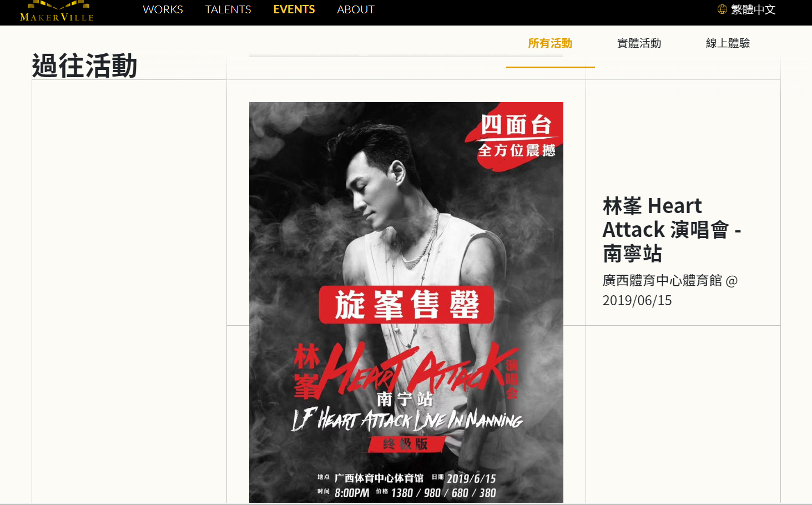Screen dimensions: 812x505
Task: Switch to the 線上體驗 tab
Action: click(x=728, y=43)
